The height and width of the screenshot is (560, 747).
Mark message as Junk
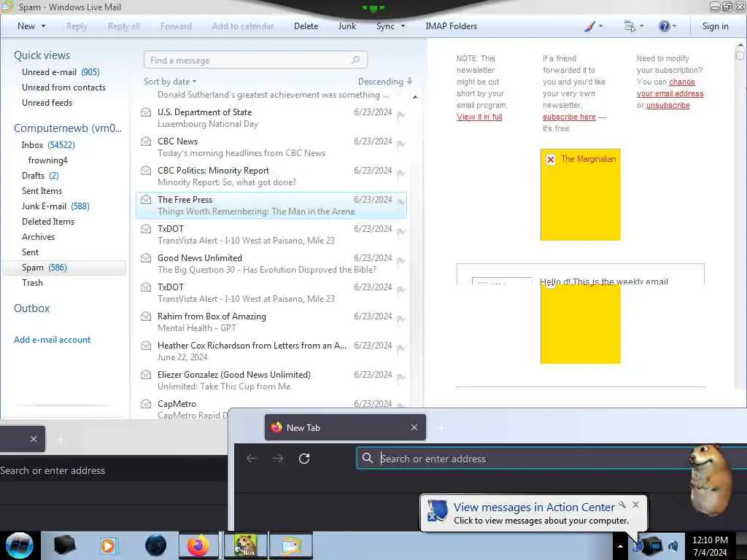click(x=347, y=26)
